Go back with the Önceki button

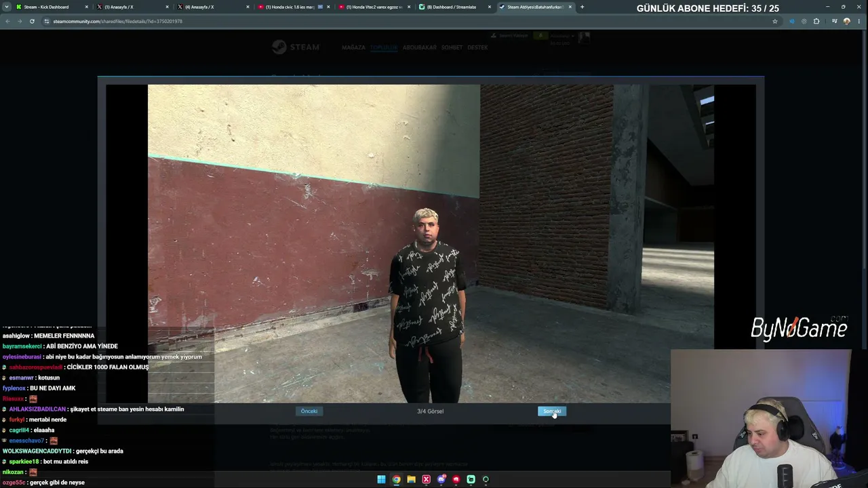point(309,411)
